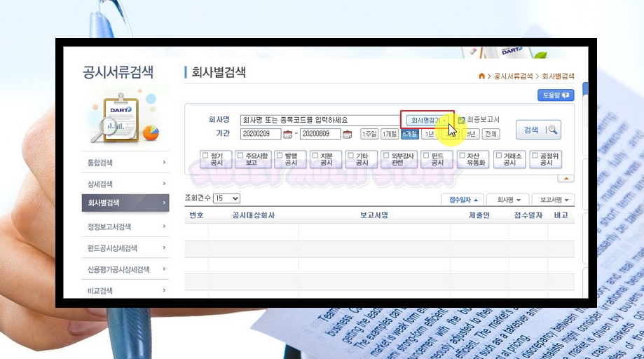Check 펀드공시 checkbox
This screenshot has width=644, height=359.
coord(426,156)
